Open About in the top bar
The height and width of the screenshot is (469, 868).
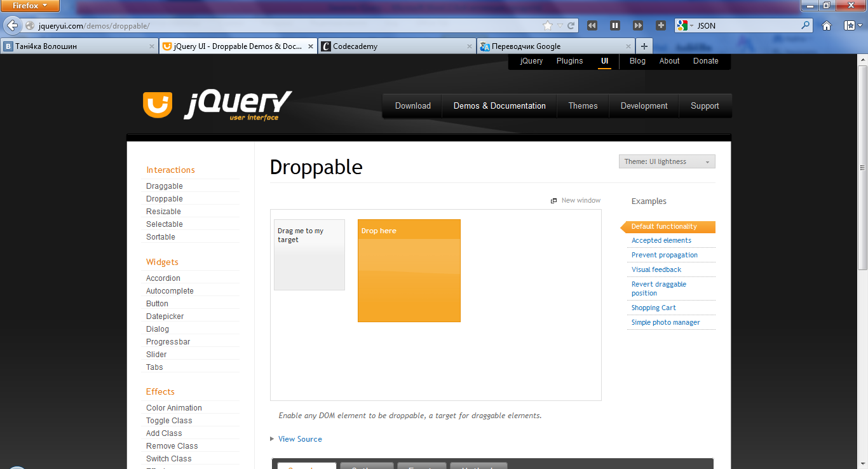click(x=669, y=61)
